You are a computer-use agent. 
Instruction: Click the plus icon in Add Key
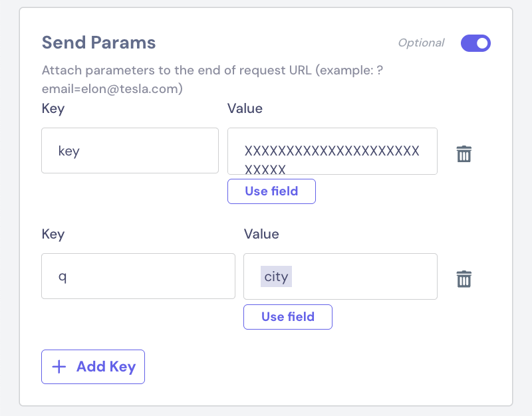coord(59,367)
